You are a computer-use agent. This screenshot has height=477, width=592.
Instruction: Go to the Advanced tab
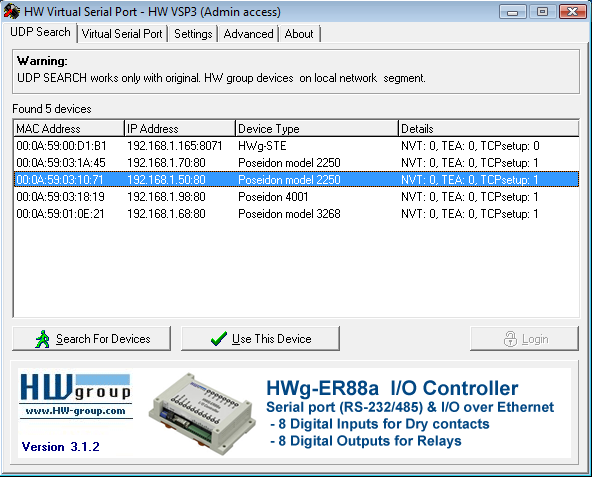pos(248,34)
